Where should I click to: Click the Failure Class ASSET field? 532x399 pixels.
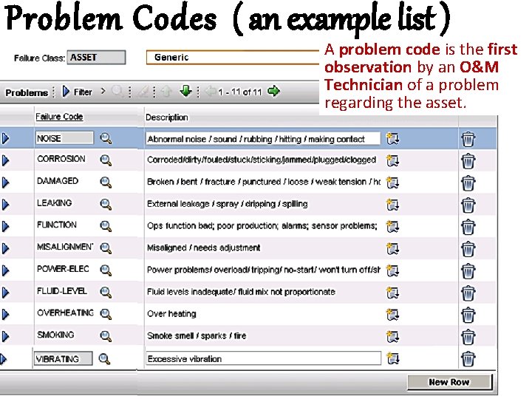pos(96,58)
